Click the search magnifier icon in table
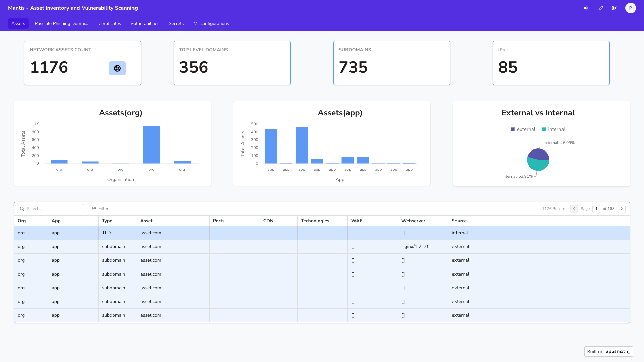 [x=22, y=209]
